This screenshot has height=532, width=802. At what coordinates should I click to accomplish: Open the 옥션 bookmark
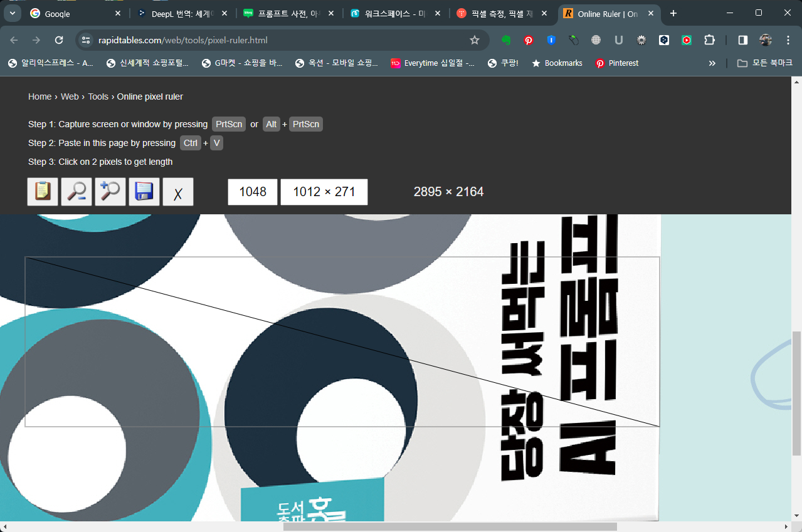pyautogui.click(x=337, y=63)
